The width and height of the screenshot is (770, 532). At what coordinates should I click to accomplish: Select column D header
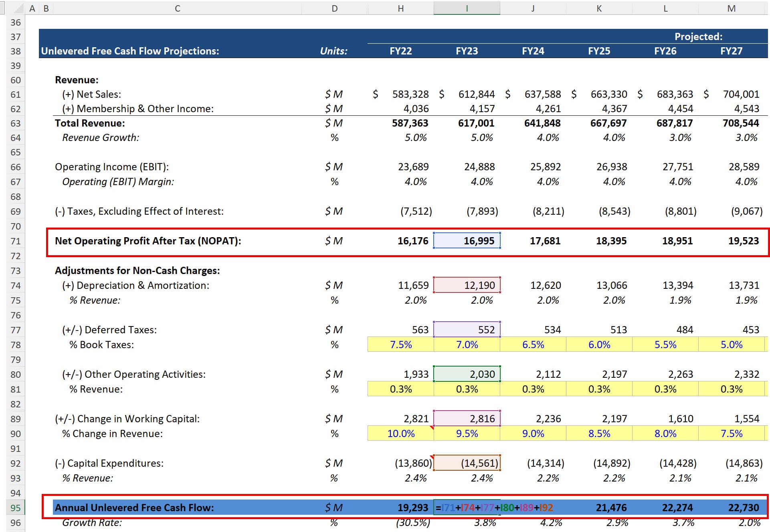click(x=334, y=8)
